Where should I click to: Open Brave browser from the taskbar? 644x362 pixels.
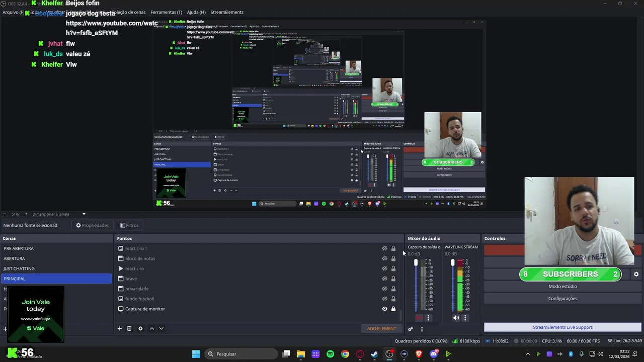pos(419,354)
